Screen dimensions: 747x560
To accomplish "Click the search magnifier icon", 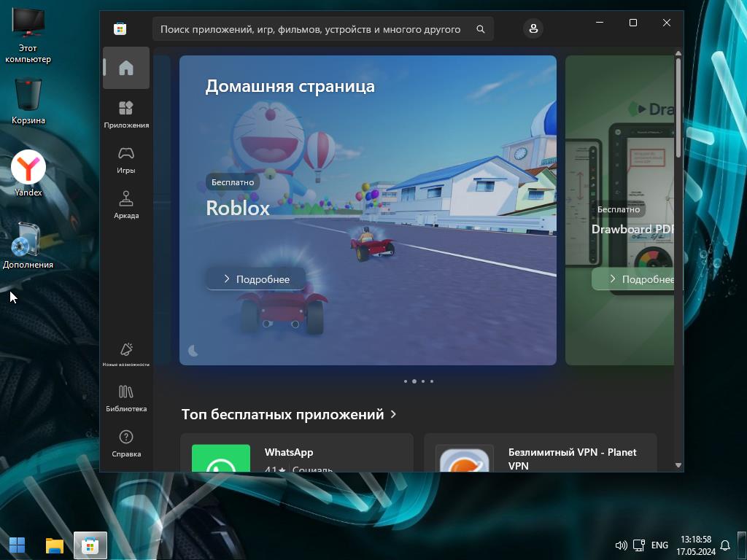I will click(x=480, y=29).
